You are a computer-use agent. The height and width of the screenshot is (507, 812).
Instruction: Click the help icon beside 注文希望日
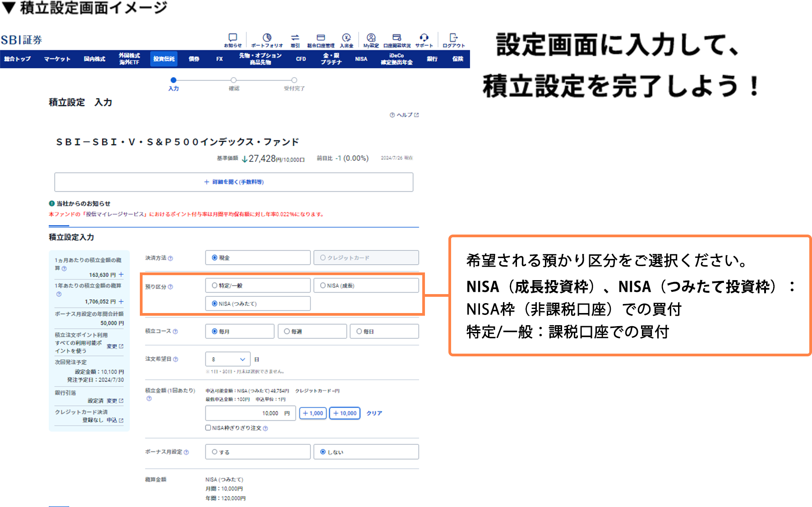(x=175, y=360)
